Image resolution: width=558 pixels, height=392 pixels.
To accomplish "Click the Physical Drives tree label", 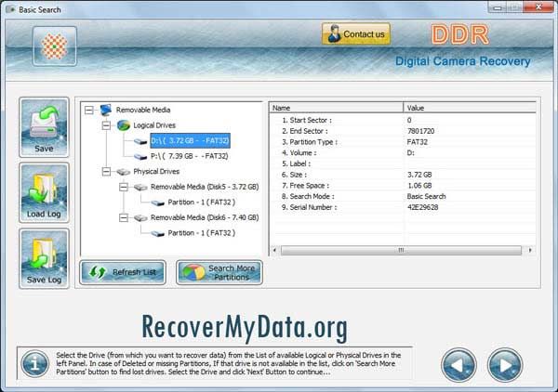I will pos(156,172).
